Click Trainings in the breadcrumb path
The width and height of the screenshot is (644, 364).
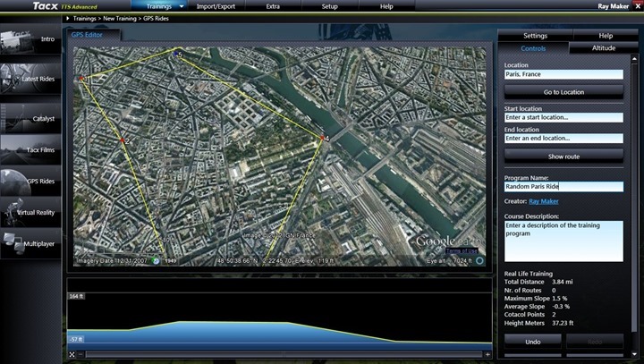point(84,19)
